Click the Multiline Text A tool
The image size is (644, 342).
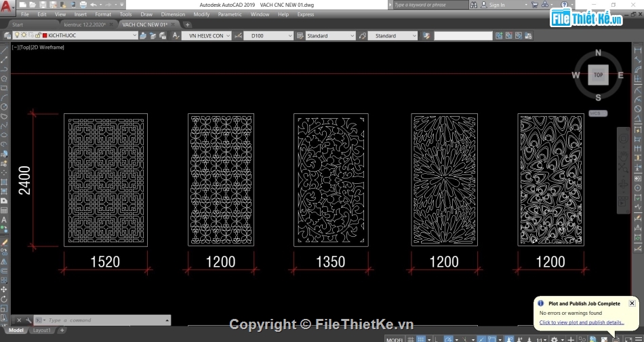[x=4, y=220]
